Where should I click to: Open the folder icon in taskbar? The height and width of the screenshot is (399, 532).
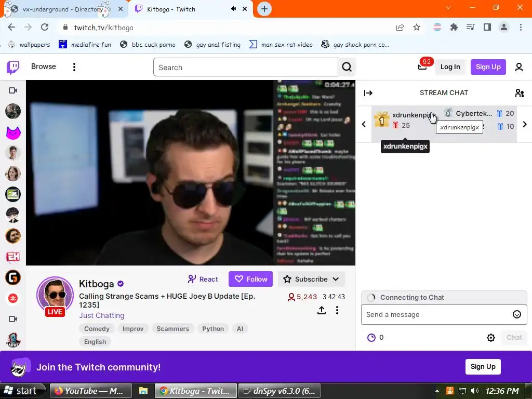[143, 391]
